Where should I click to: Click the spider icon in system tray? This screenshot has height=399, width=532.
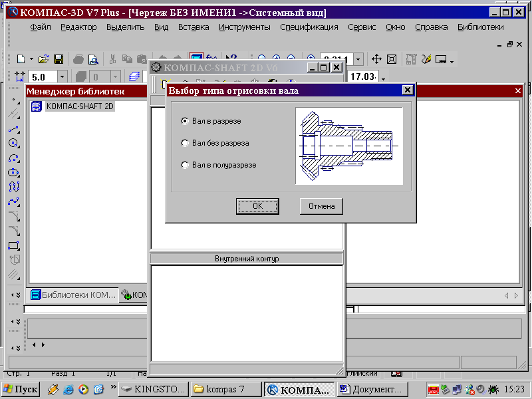pos(493,389)
